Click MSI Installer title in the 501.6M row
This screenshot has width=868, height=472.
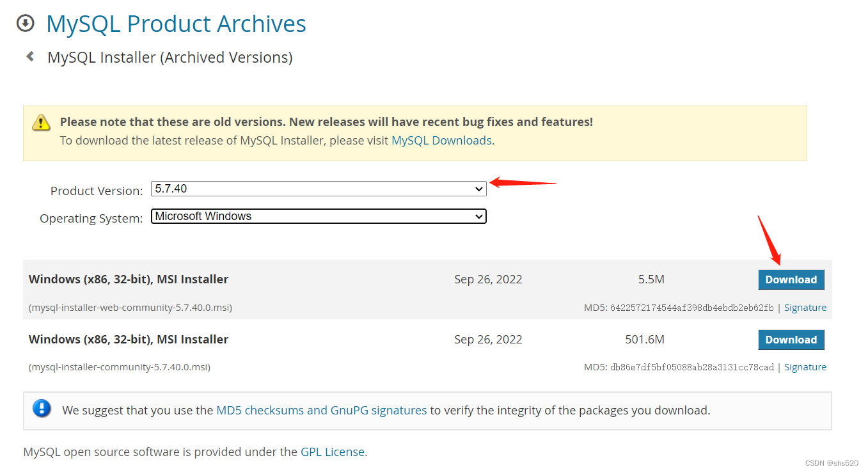pos(129,340)
